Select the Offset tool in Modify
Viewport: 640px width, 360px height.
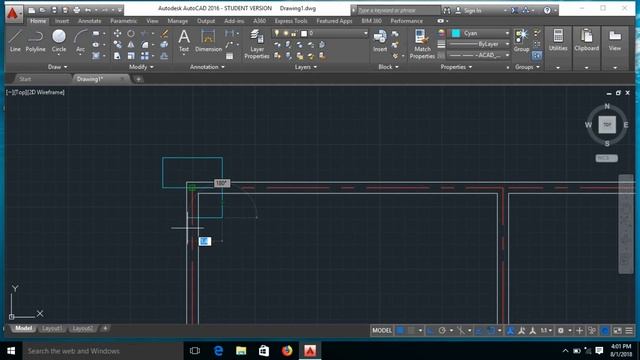click(164, 56)
